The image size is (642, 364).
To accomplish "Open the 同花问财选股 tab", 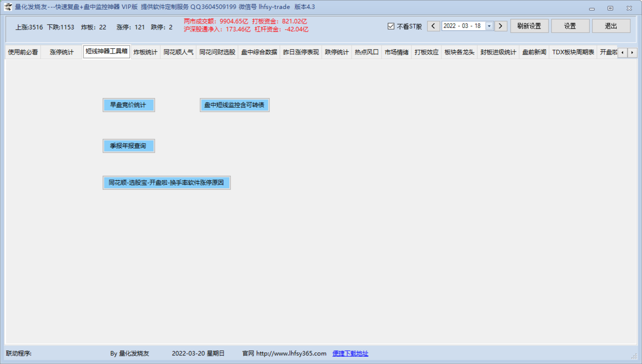I will 217,52.
